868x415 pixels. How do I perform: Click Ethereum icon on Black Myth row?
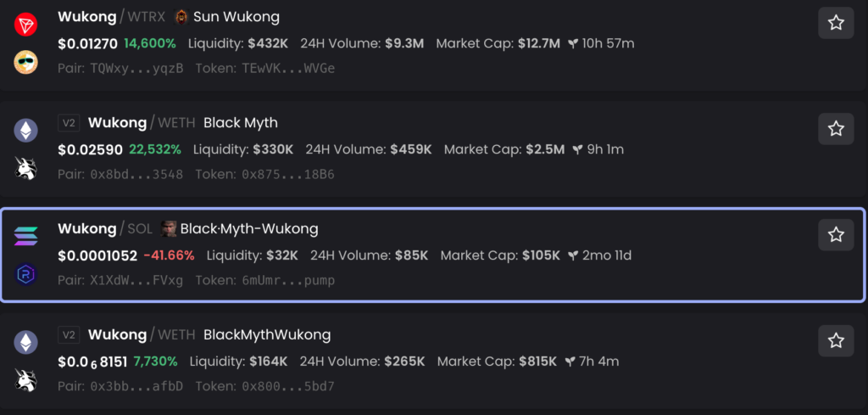(x=25, y=131)
